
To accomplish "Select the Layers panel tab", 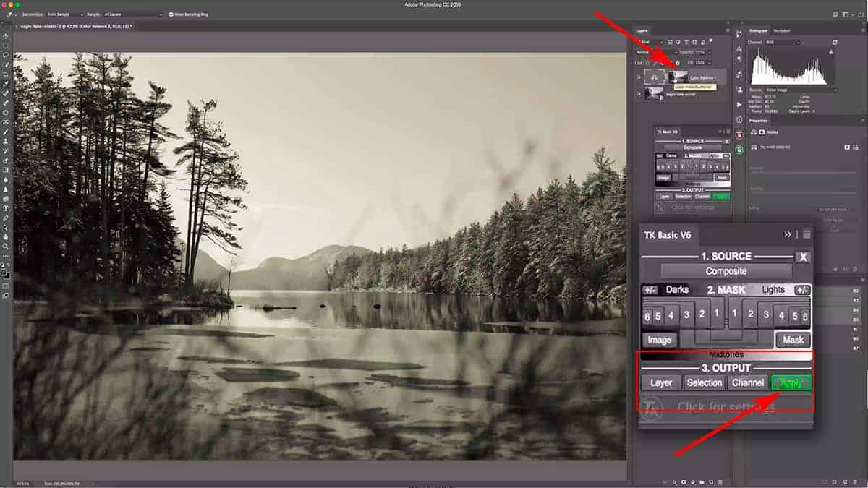I will [x=642, y=30].
